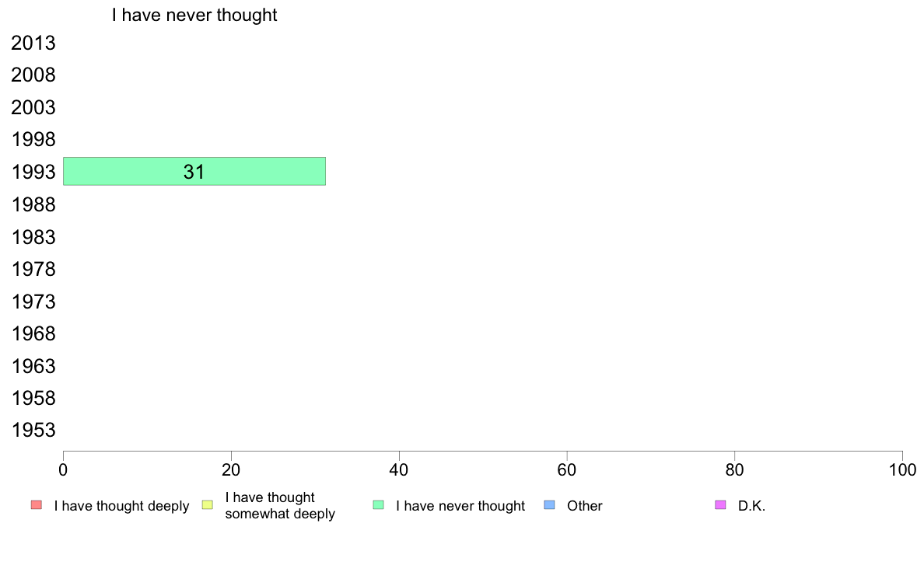
Task: Click the 100 tick on the x-axis
Action: coord(902,469)
